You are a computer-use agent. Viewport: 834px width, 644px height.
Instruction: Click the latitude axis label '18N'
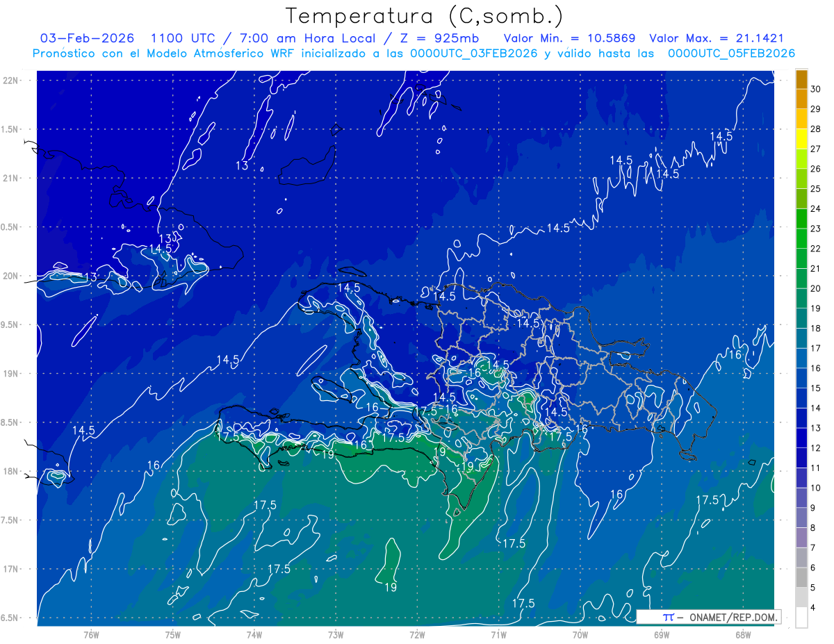click(12, 471)
